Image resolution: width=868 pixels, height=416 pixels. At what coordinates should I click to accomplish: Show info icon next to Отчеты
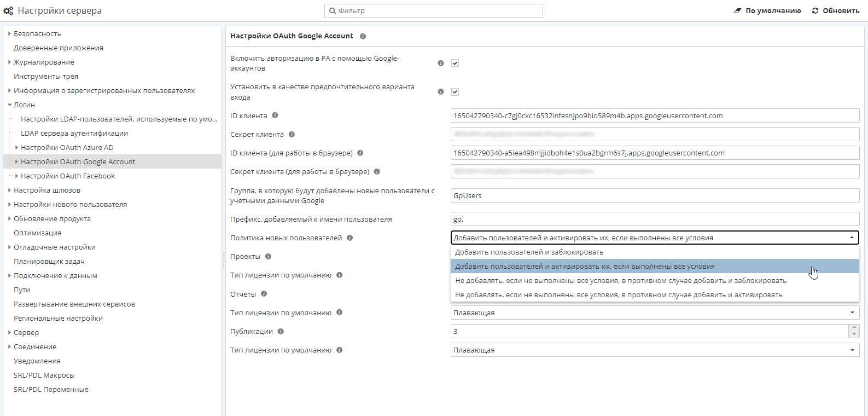coord(264,294)
